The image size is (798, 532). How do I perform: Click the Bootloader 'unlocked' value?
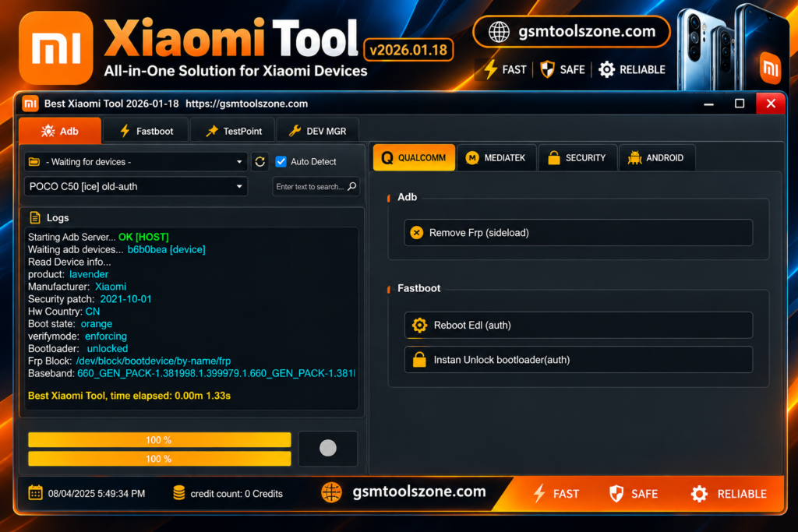[108, 349]
